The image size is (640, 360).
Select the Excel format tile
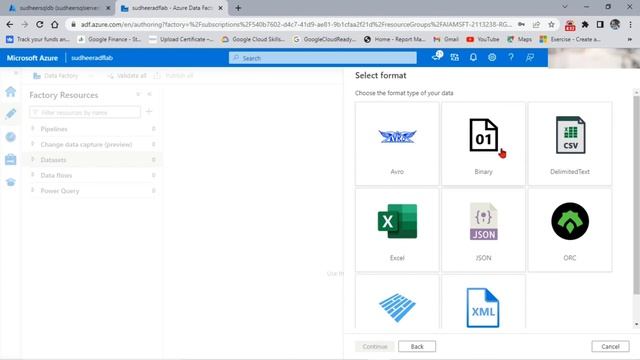tap(397, 230)
